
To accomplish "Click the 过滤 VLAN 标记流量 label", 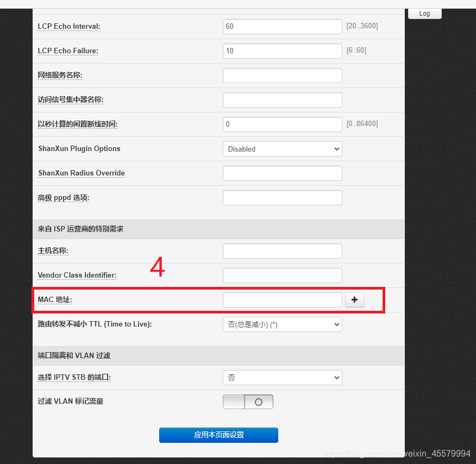I will (x=71, y=401).
